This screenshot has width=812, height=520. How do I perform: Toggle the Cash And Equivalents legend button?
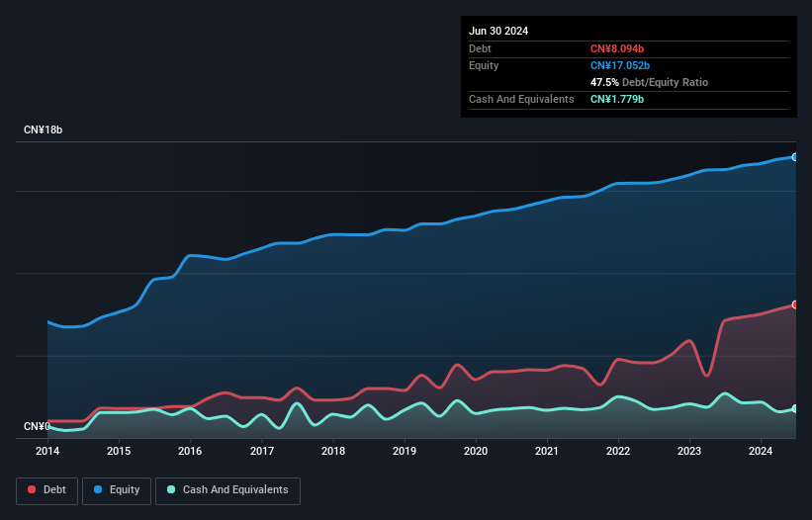(227, 490)
